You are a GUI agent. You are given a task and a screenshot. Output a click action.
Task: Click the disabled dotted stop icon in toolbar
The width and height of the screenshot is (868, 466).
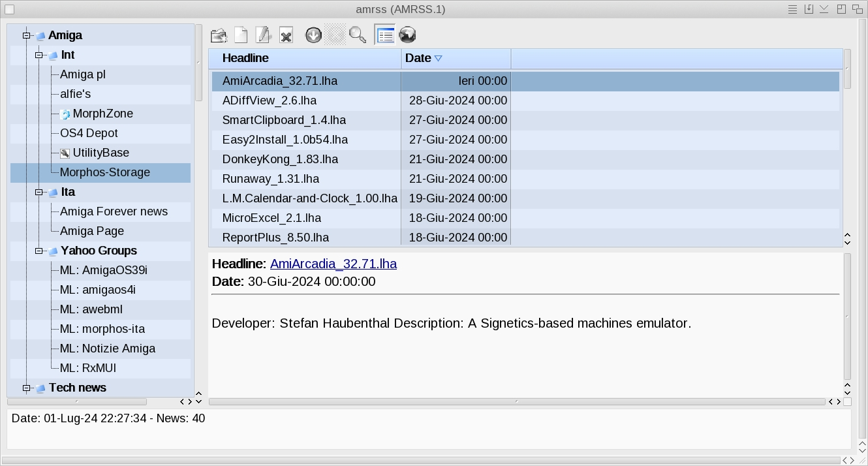pos(335,35)
